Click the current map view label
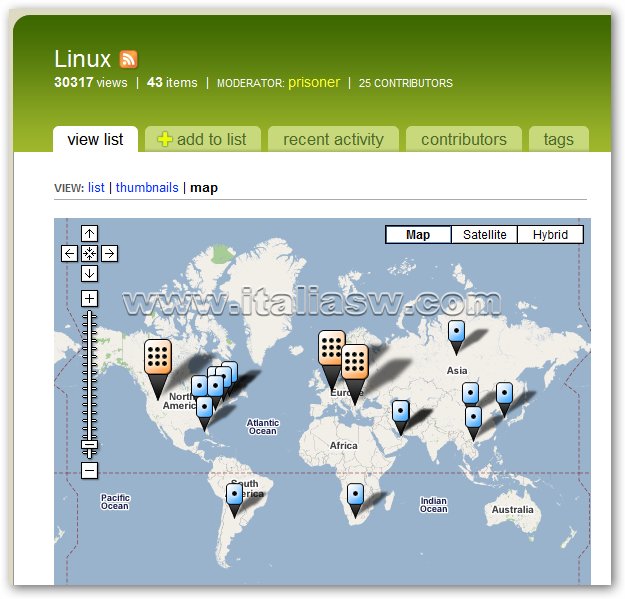The width and height of the screenshot is (625, 599). pos(204,188)
